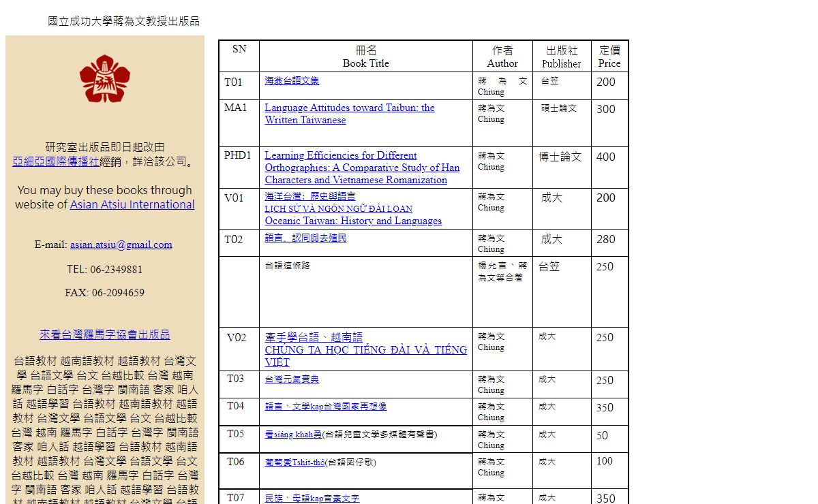Open 來看台灣羅馬字協會出版品 link
The image size is (818, 504).
pos(104,334)
